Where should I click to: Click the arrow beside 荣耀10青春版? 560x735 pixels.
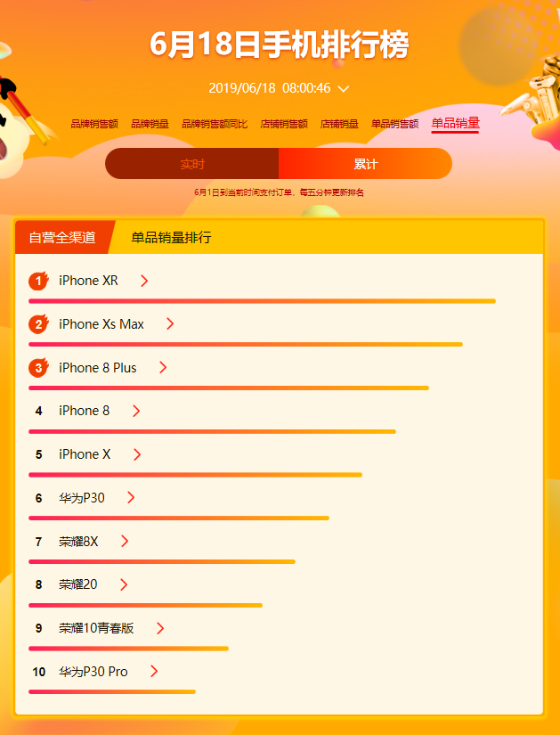tap(160, 628)
